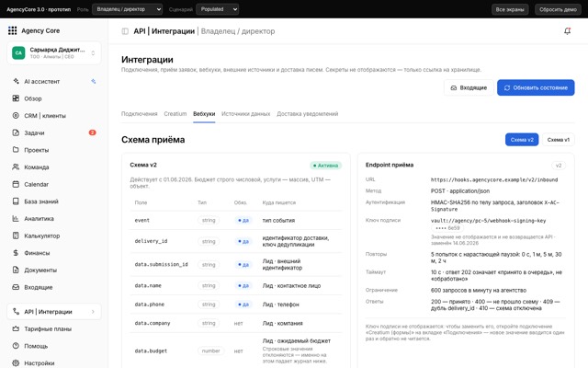Viewport: 588px width, 368px height.
Task: Click data.name field name
Action: click(148, 286)
